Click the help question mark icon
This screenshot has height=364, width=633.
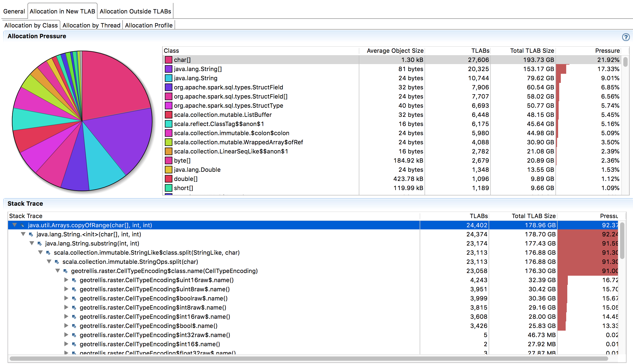(x=625, y=37)
